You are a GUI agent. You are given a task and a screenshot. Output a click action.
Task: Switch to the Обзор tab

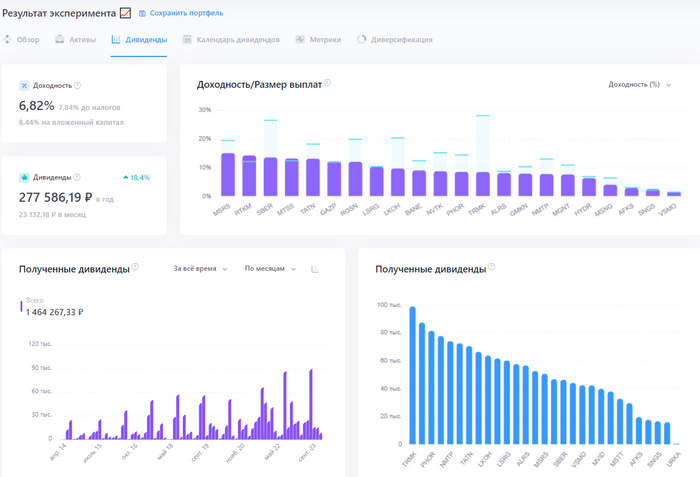tap(21, 40)
